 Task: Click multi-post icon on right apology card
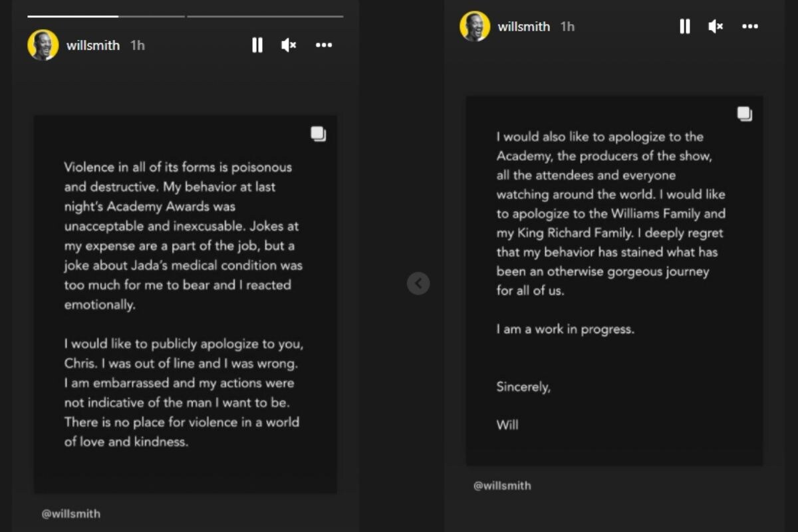click(745, 114)
